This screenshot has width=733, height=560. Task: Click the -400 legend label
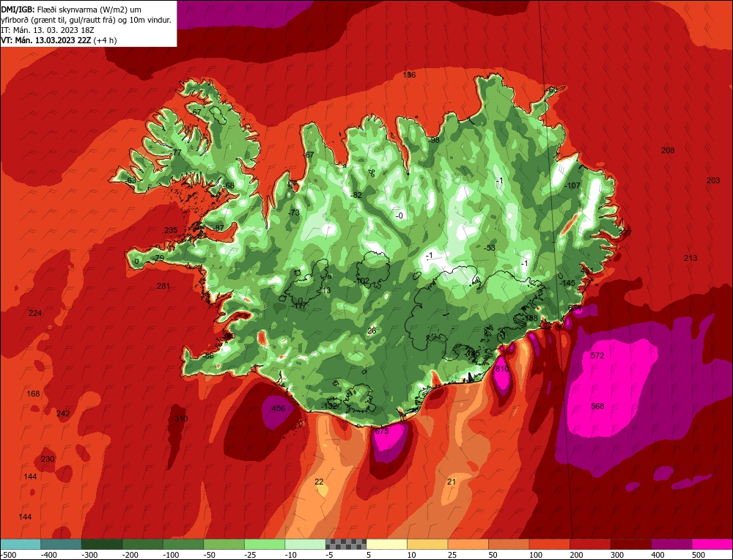click(x=48, y=555)
